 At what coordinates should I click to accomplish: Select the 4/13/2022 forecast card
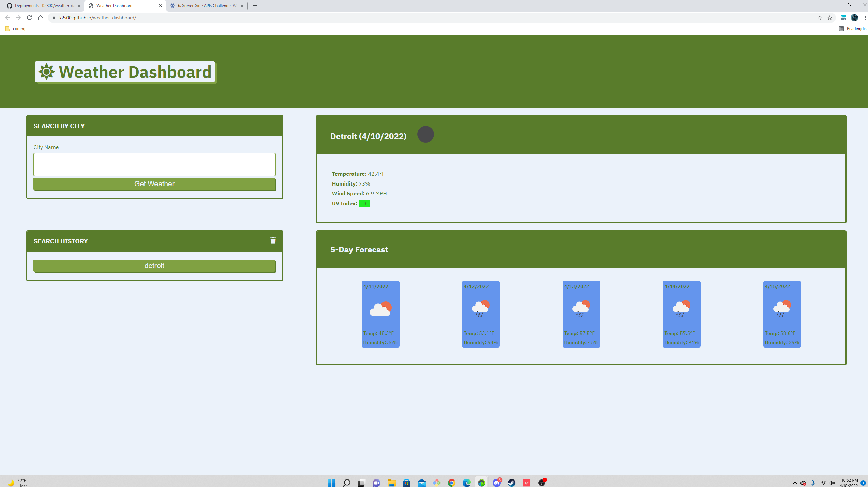(x=581, y=314)
